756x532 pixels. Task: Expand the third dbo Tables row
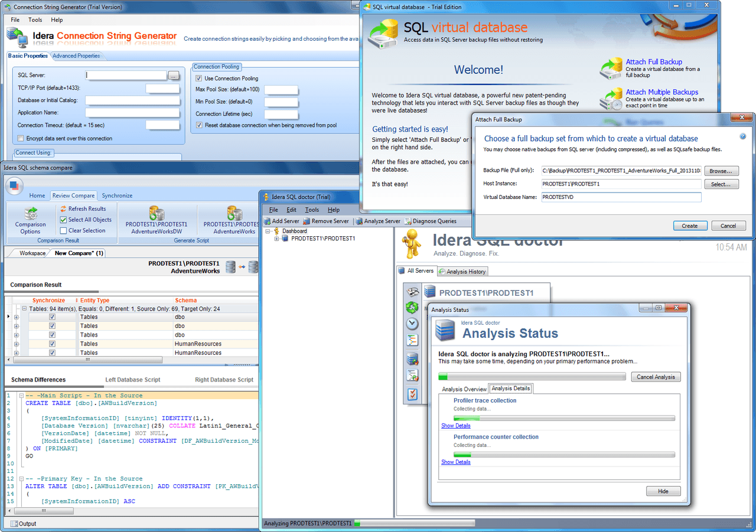pos(16,335)
